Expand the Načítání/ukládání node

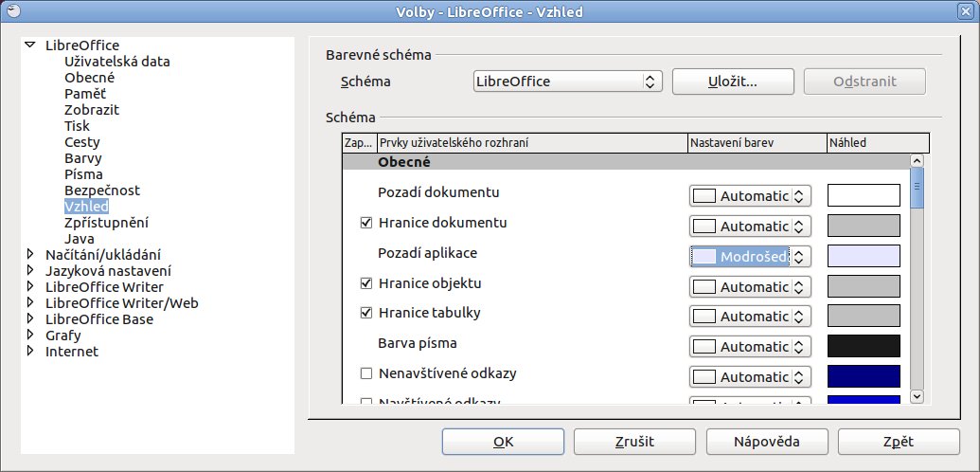pos(30,254)
